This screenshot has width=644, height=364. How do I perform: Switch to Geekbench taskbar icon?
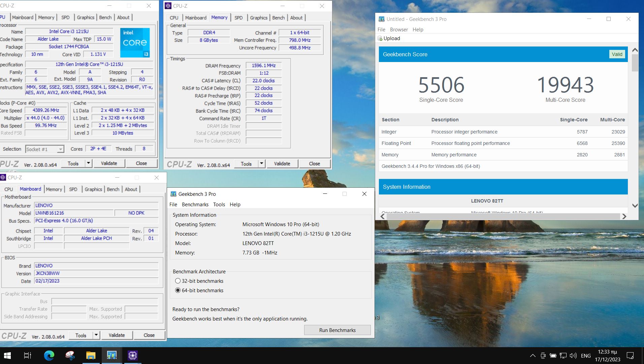[x=111, y=355]
